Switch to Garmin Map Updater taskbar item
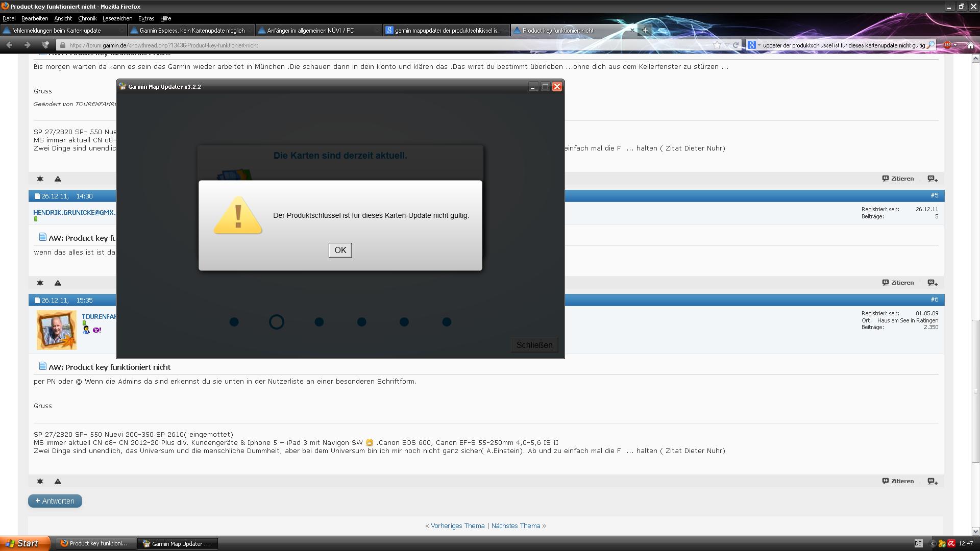 coord(178,543)
